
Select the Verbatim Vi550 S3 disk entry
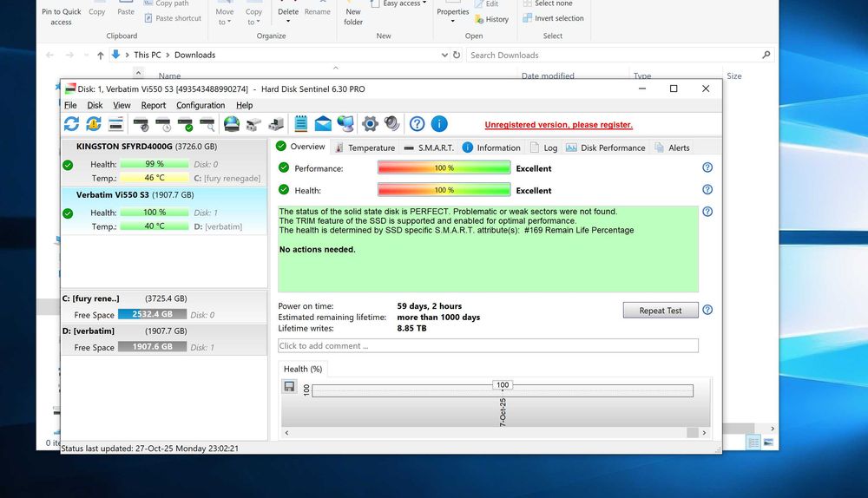[x=164, y=211]
